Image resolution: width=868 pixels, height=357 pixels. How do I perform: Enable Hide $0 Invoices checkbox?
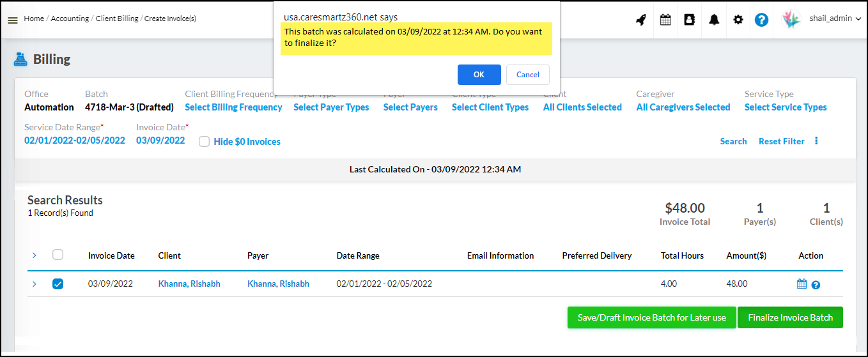pyautogui.click(x=205, y=142)
